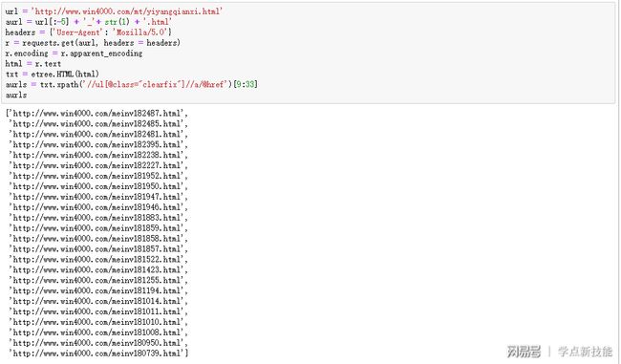
Task: Click the output URL ending meinv181883.html
Action: pyautogui.click(x=98, y=218)
